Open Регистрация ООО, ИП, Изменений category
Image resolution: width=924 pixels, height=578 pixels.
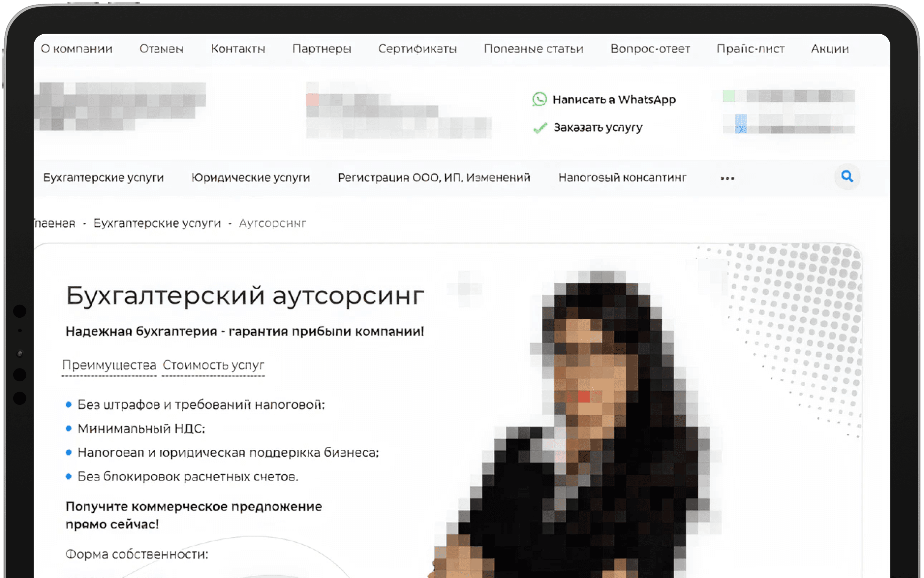tap(434, 177)
